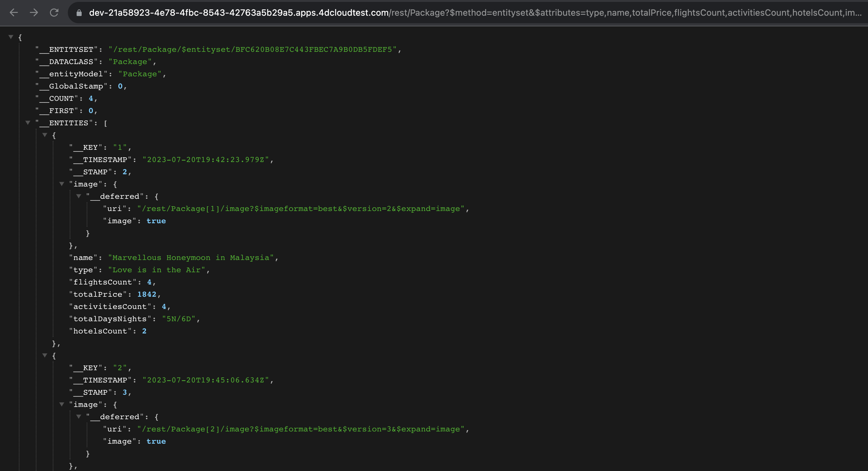Viewport: 868px width, 471px height.
Task: Select the __DATACLASS "Package" value
Action: tap(130, 62)
